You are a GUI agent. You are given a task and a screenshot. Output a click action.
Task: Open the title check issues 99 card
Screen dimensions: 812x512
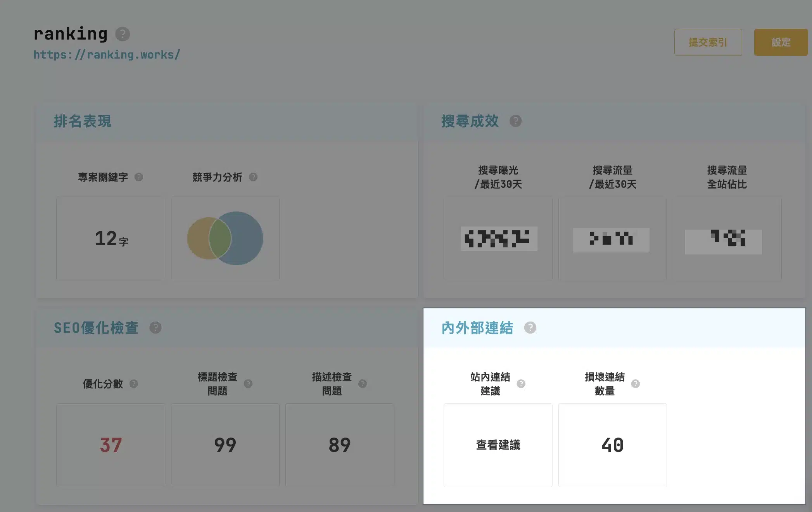click(225, 445)
